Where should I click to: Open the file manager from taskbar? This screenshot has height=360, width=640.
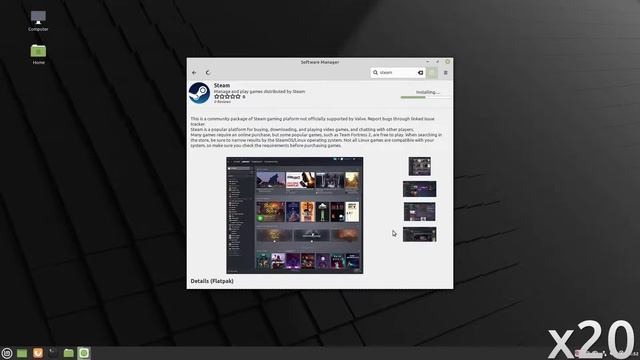coord(69,353)
